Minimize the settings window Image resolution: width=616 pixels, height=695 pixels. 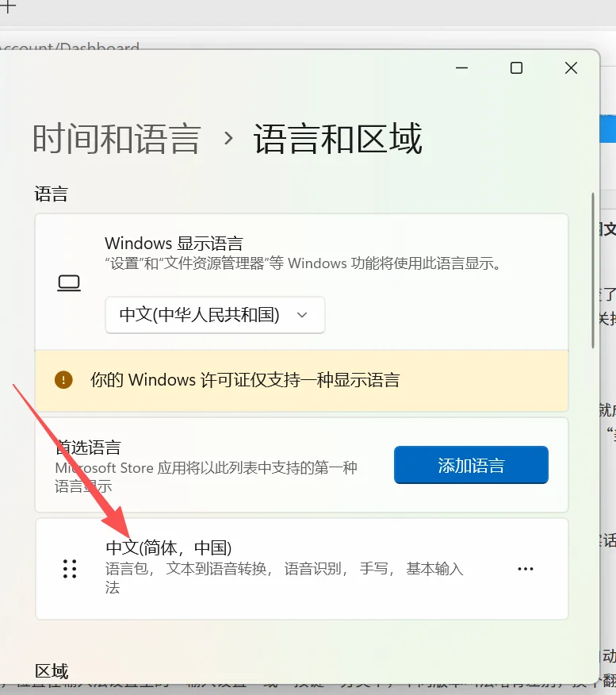462,68
